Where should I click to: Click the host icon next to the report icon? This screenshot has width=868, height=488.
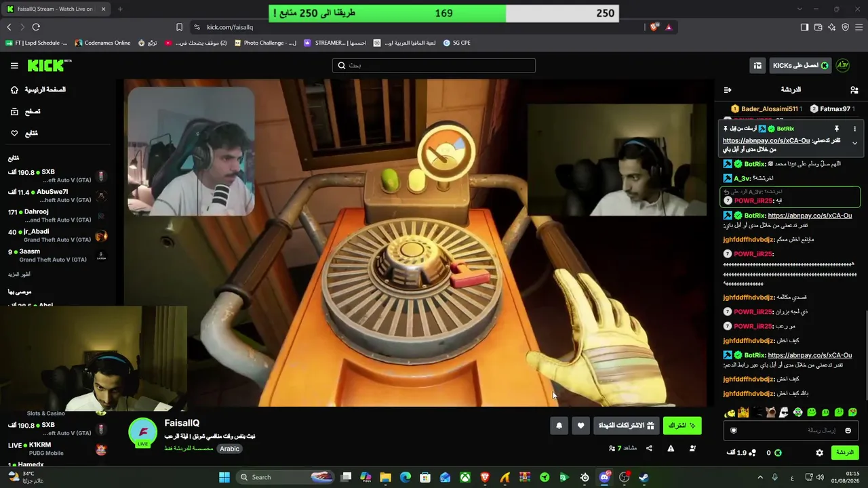point(692,448)
